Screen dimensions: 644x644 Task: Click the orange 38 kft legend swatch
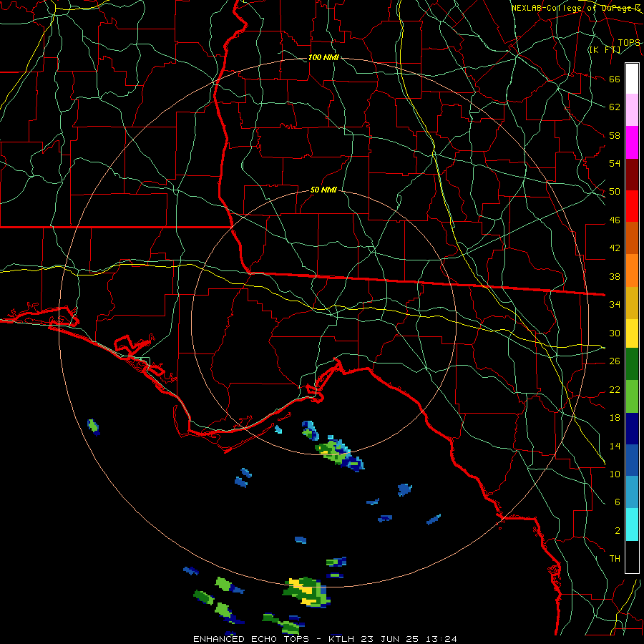click(632, 270)
